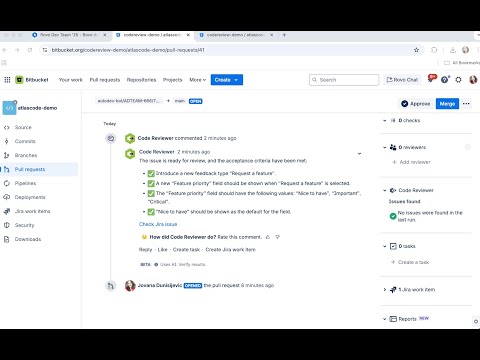The height and width of the screenshot is (360, 480).
Task: Collapse the Reports section
Action: pyautogui.click(x=385, y=319)
